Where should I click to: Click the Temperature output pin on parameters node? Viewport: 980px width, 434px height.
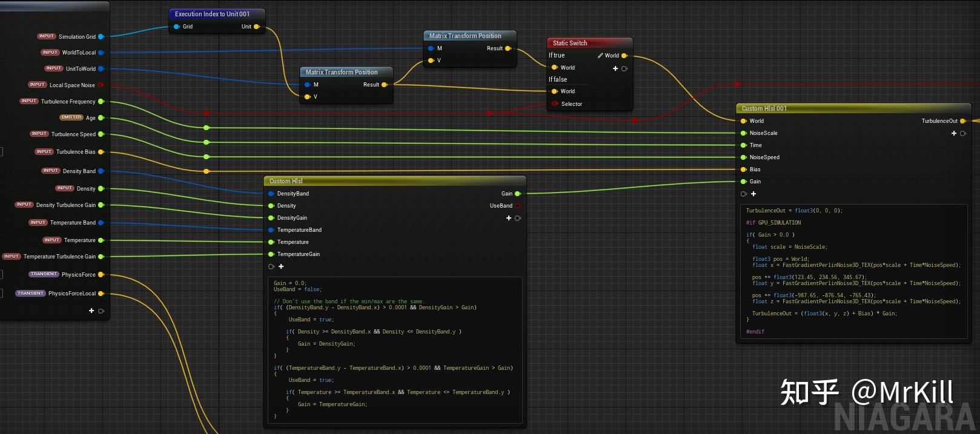point(101,240)
